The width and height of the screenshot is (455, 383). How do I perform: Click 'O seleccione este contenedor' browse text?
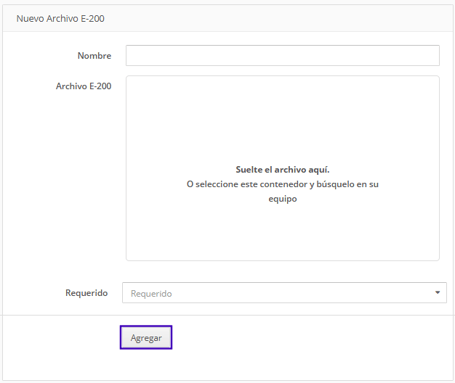click(x=247, y=184)
